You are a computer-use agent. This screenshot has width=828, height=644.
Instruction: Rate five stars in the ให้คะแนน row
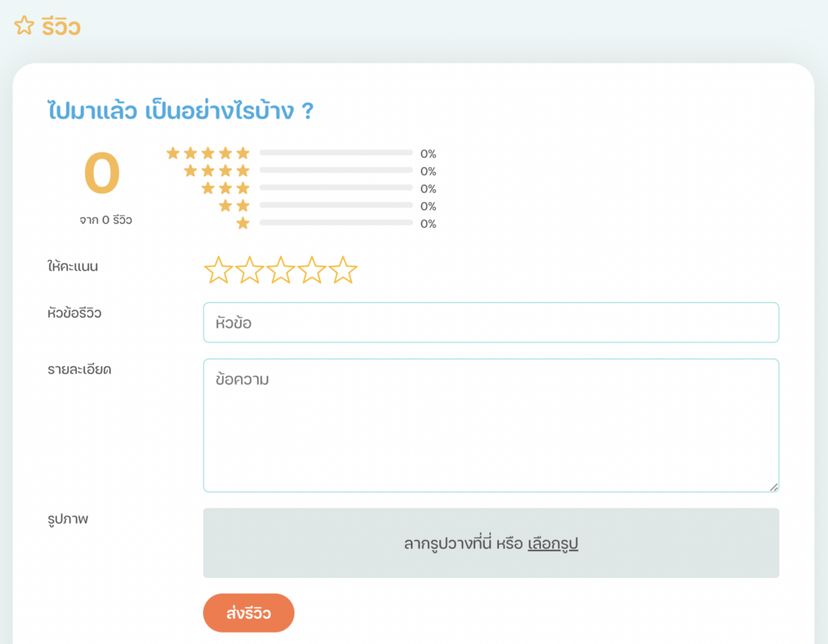[343, 270]
